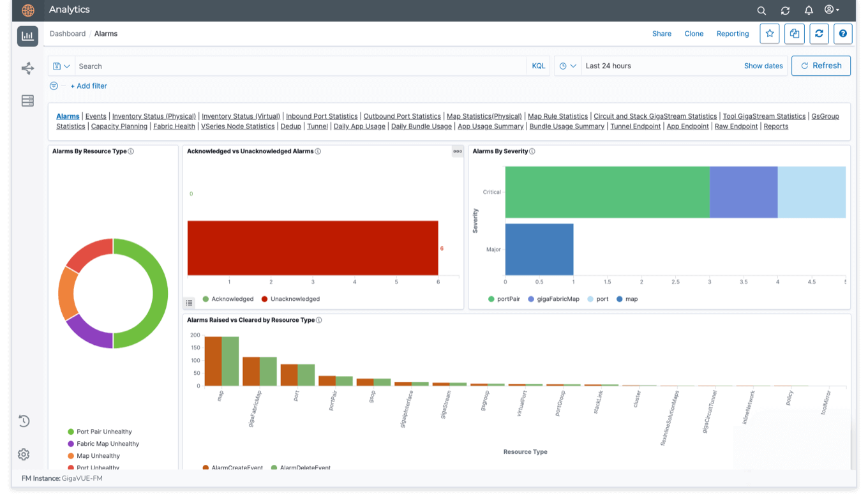Open the quick time range clock menu
The width and height of the screenshot is (868, 498).
567,66
